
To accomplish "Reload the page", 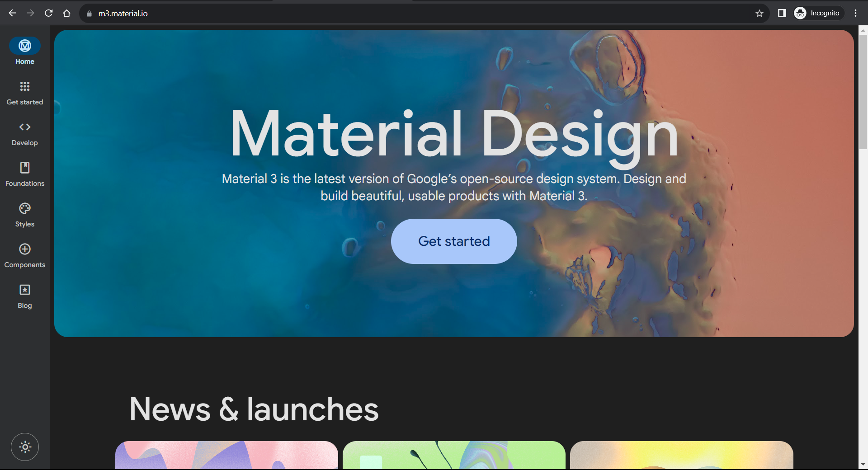I will (49, 13).
